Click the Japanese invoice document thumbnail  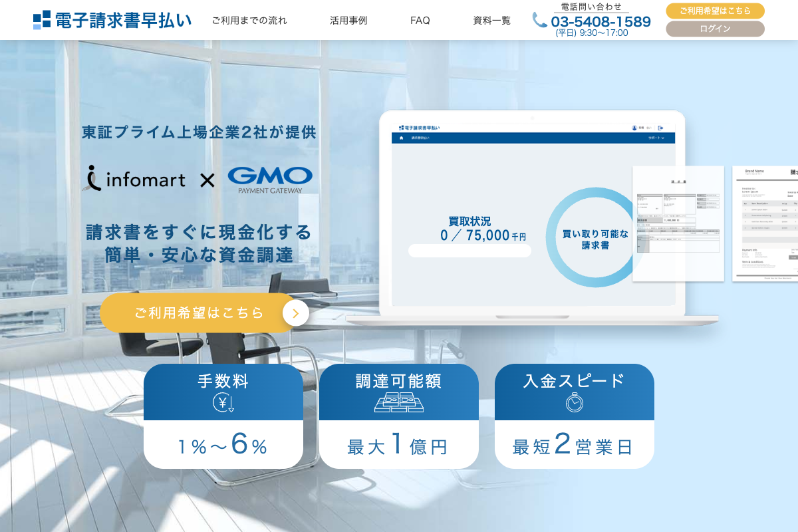(x=678, y=223)
